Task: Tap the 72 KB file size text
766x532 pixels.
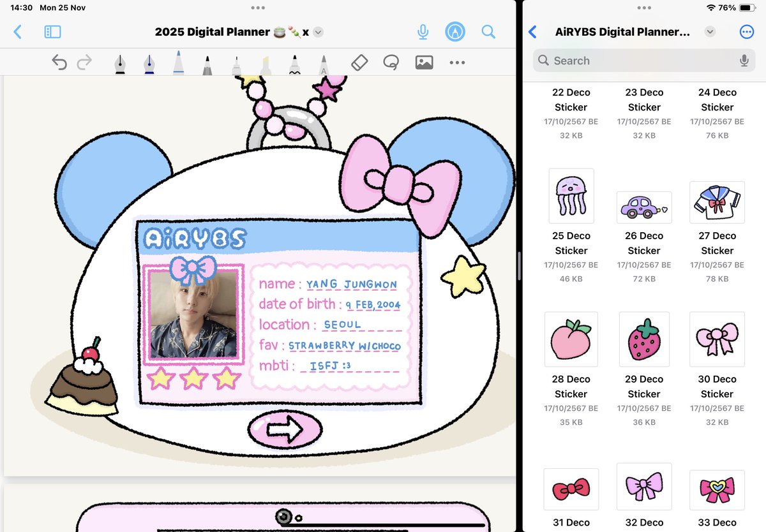Action: coord(644,279)
